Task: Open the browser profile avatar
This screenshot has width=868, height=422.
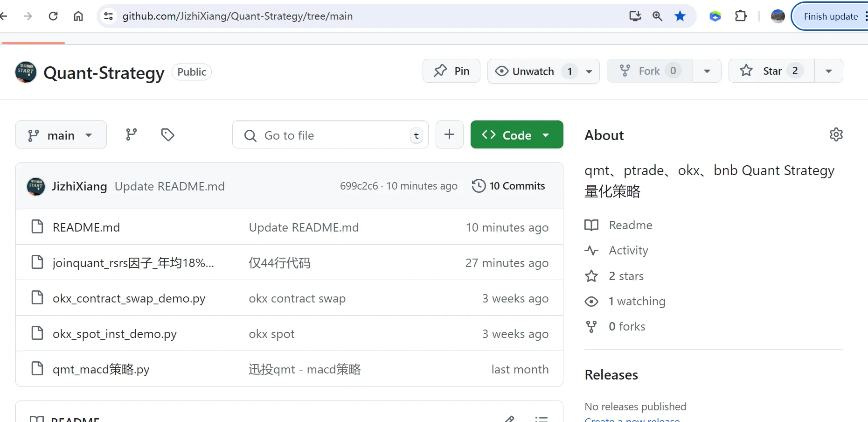Action: tap(778, 16)
